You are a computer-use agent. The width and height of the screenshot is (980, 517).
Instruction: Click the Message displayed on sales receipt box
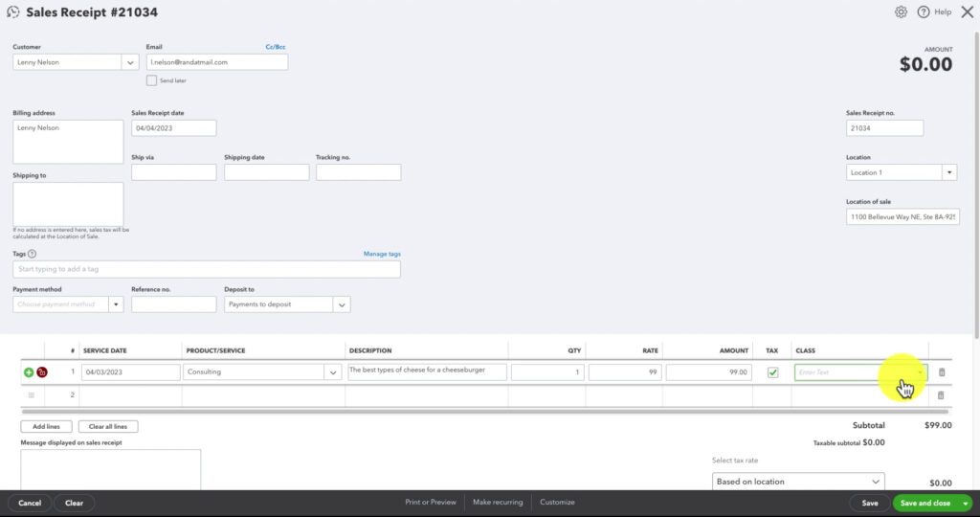(111, 469)
